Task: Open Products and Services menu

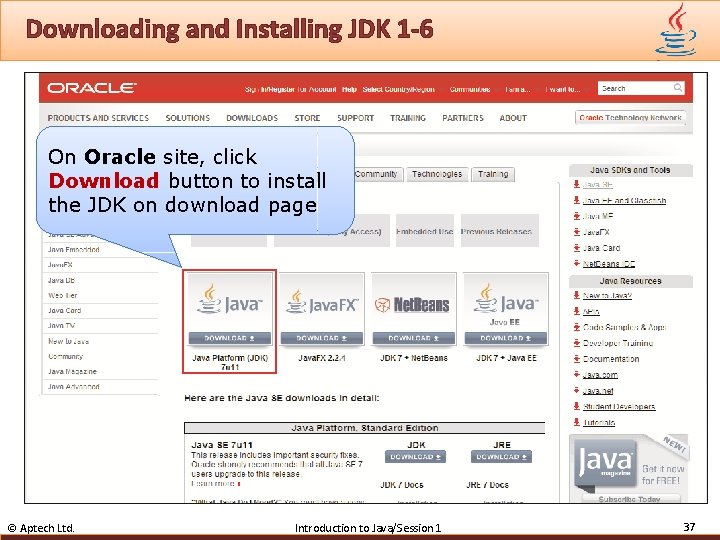Action: point(98,118)
